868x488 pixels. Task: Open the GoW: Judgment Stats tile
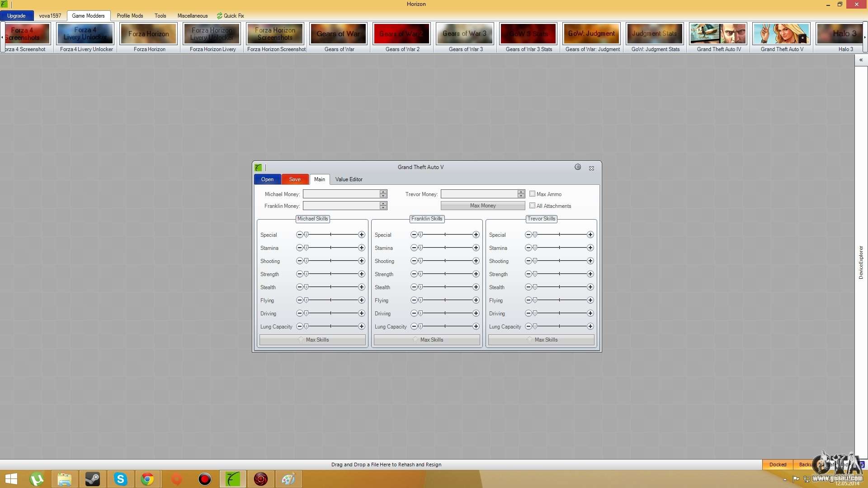(656, 38)
